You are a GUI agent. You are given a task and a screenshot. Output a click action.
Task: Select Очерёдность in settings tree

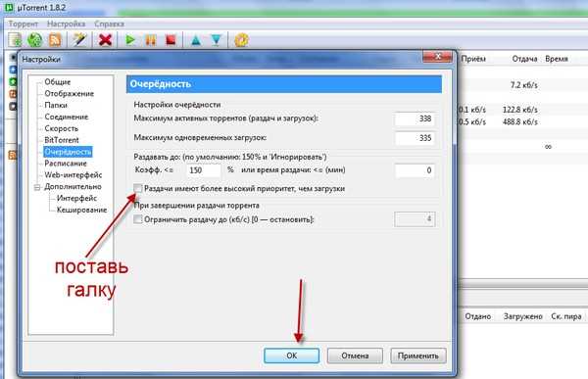[x=68, y=152]
